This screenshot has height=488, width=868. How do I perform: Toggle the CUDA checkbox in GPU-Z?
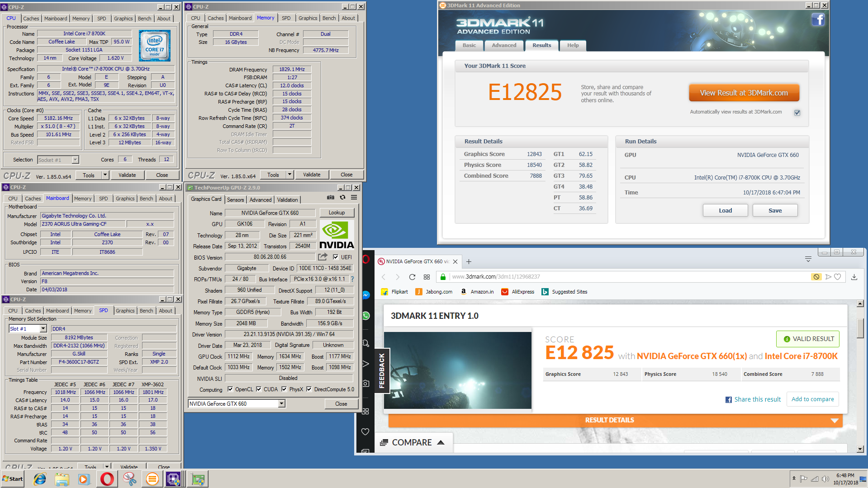pyautogui.click(x=259, y=389)
